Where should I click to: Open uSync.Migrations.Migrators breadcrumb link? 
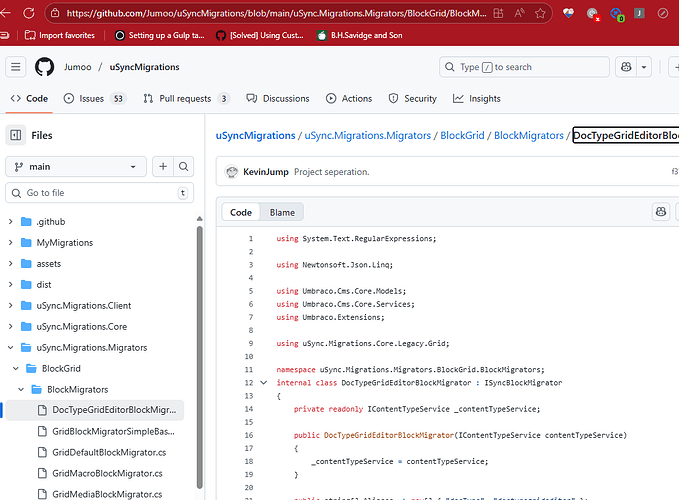368,135
